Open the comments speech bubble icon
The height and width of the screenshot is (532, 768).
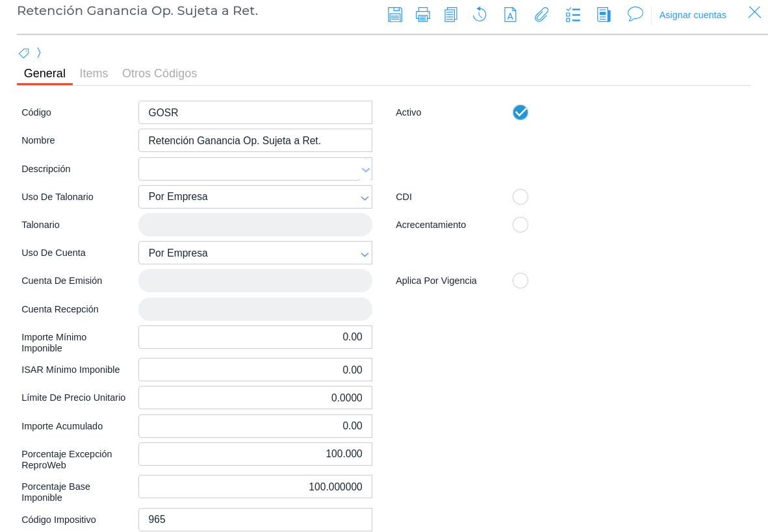(x=635, y=14)
